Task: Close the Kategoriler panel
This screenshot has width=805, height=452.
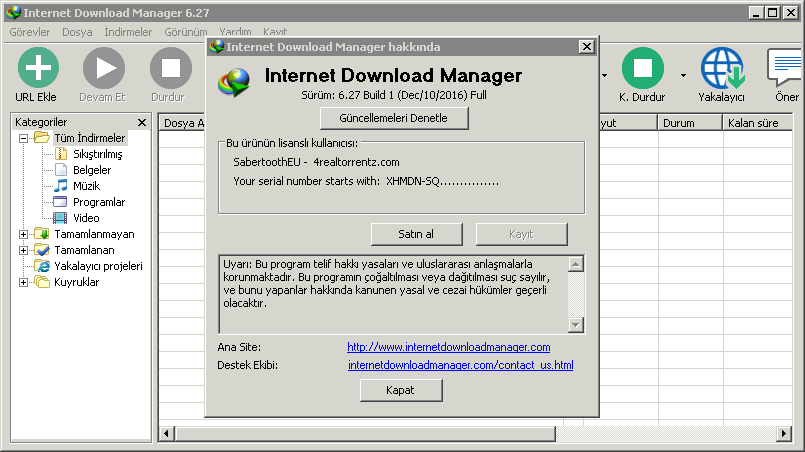Action: [x=142, y=122]
